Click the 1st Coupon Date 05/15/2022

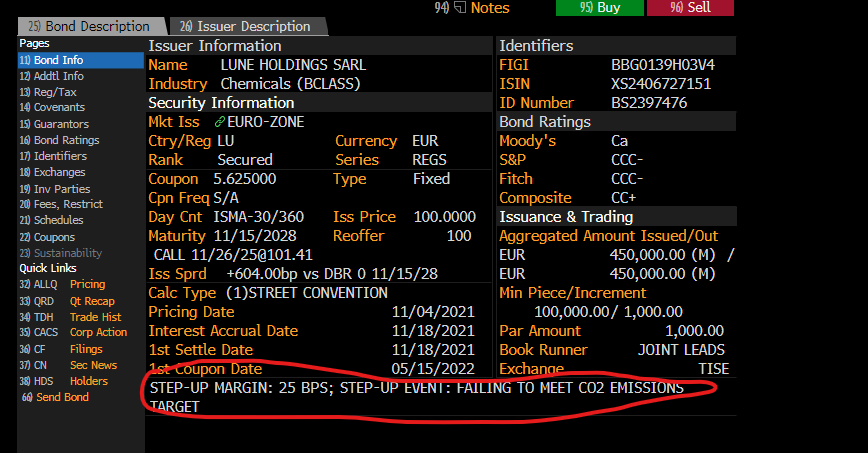click(x=433, y=369)
